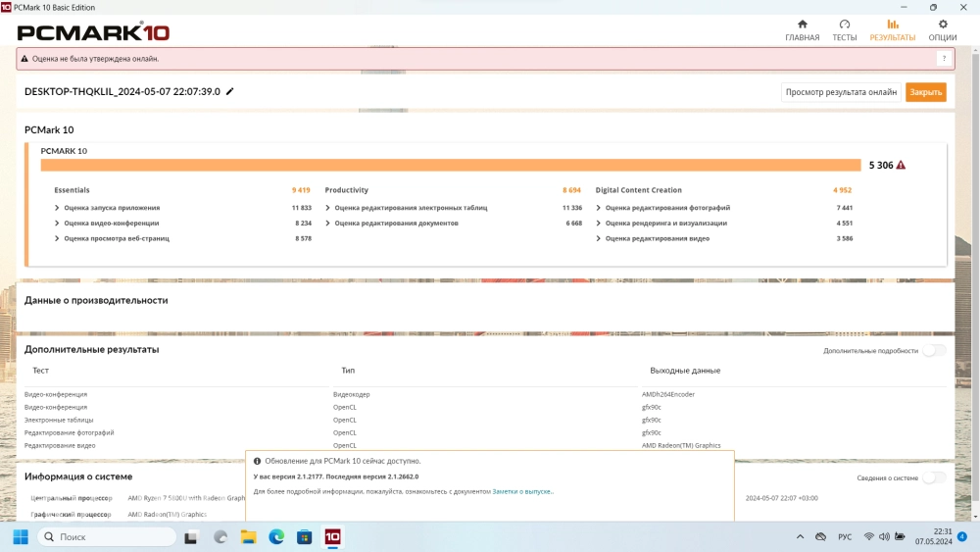
Task: Click the Тест column header
Action: tap(40, 370)
